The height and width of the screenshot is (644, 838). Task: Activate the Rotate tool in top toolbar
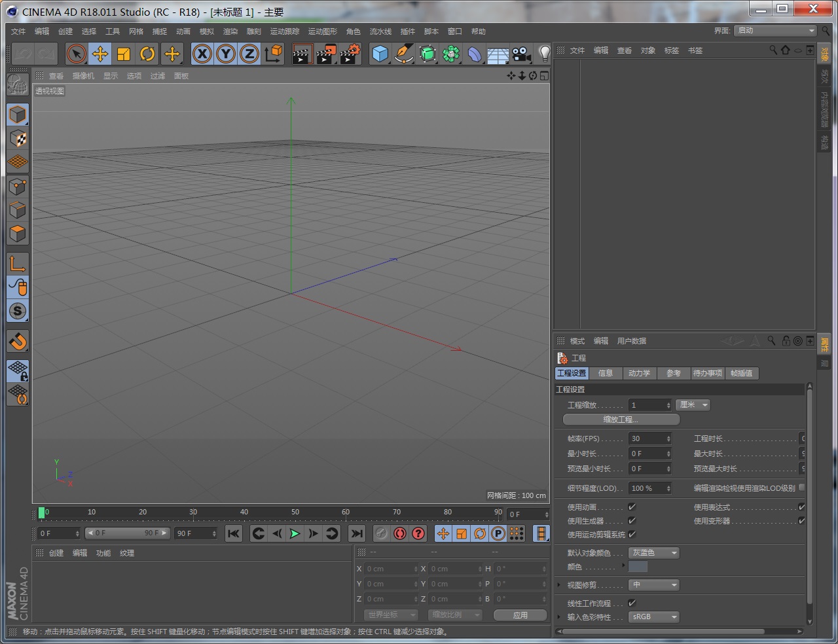point(147,54)
